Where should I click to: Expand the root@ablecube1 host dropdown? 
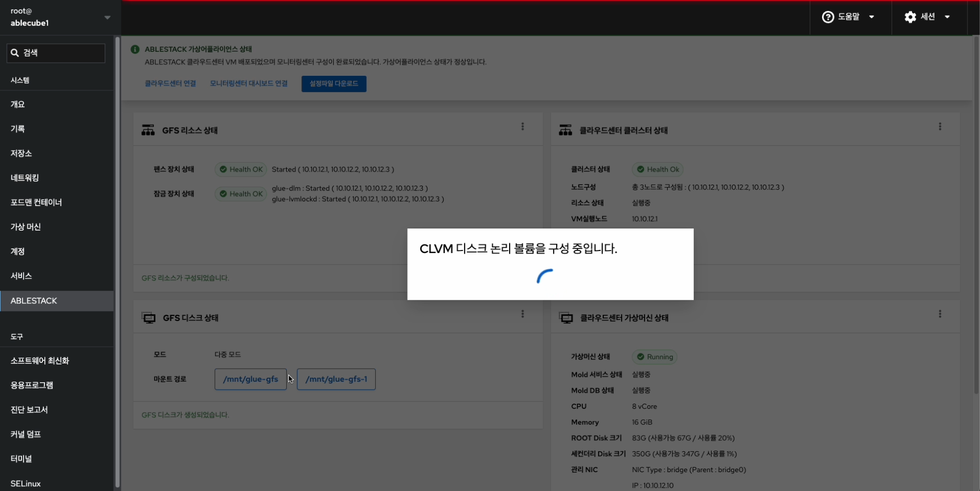(107, 17)
